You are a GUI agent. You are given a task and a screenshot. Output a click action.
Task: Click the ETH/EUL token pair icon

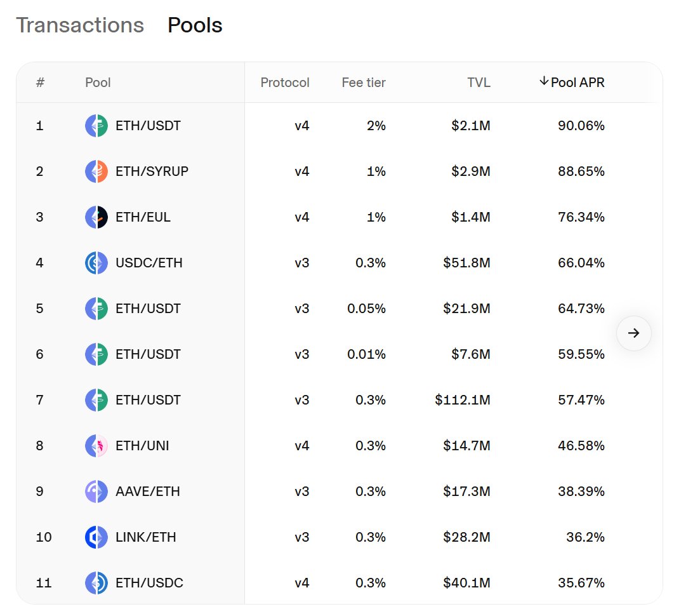coord(96,217)
